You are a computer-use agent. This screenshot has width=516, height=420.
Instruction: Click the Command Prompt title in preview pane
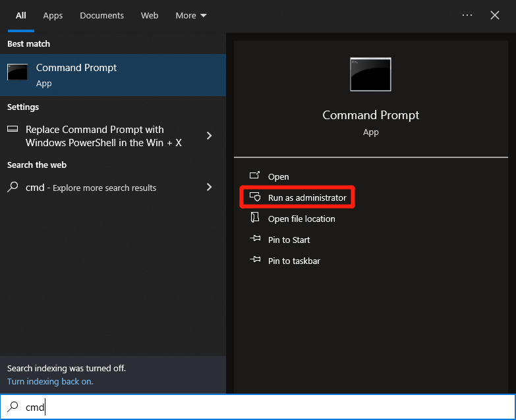point(370,115)
